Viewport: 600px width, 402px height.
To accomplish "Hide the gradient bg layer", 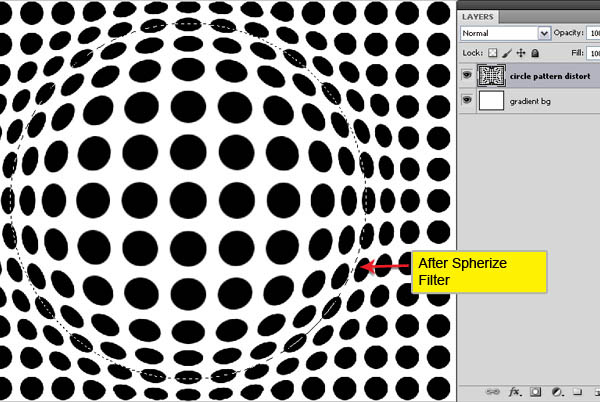I will pos(467,100).
